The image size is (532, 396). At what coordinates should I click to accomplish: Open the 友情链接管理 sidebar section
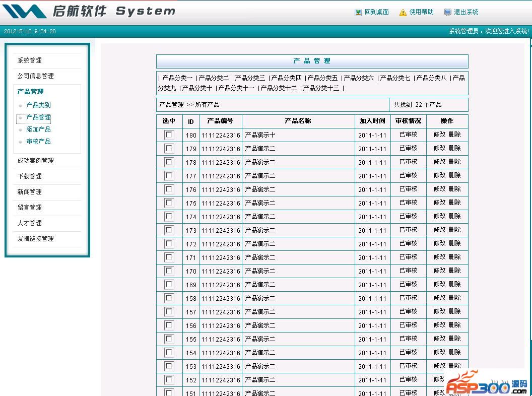pos(35,239)
